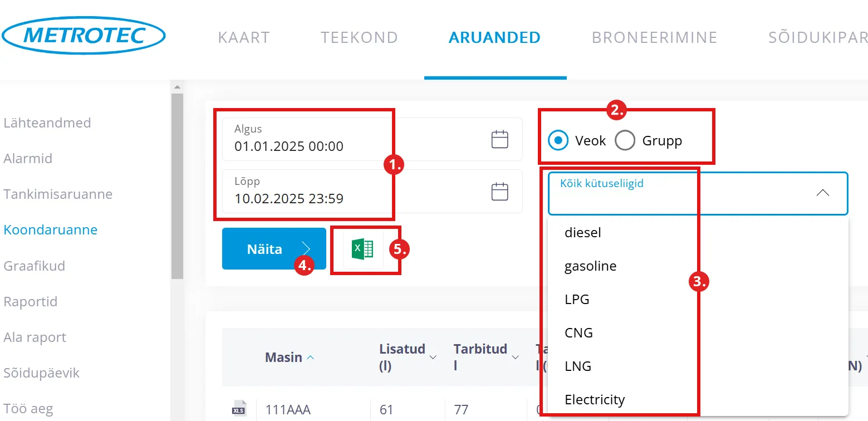Open calendar picker for Lõpp date
868x421 pixels.
tap(499, 192)
